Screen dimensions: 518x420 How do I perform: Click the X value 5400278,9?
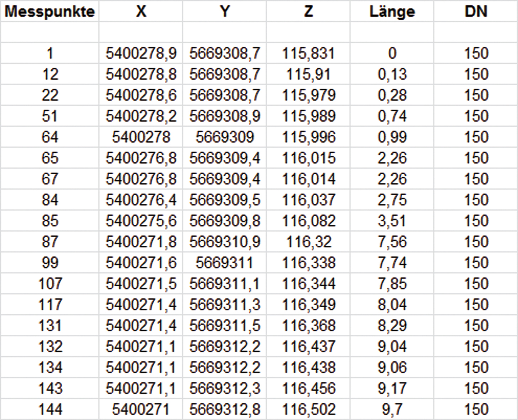141,53
